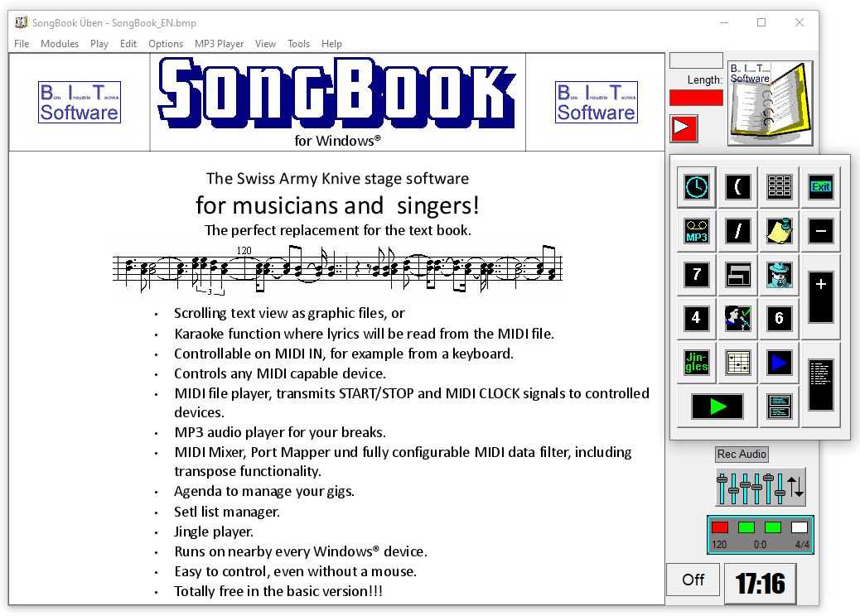
Task: Open the View menu
Action: tap(265, 43)
